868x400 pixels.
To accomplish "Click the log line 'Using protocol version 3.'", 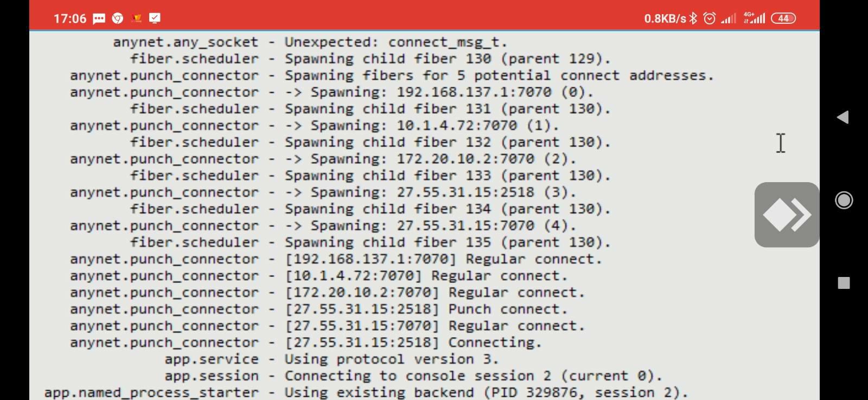I will pos(392,359).
